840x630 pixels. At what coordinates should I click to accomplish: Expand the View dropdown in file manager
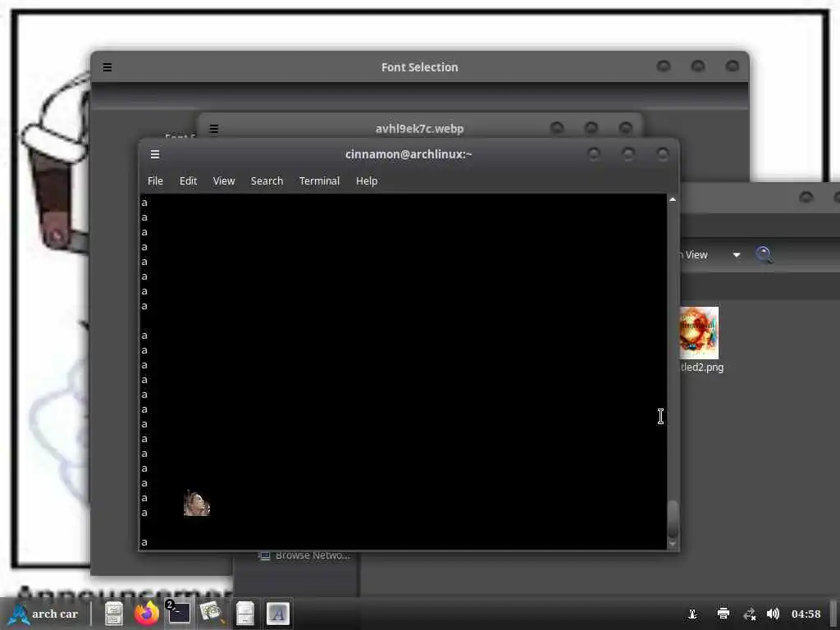click(736, 255)
